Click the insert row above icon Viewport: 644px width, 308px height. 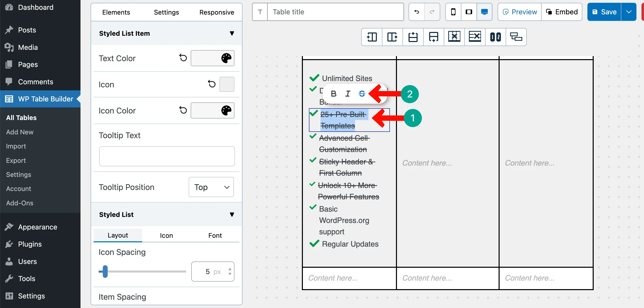click(413, 37)
